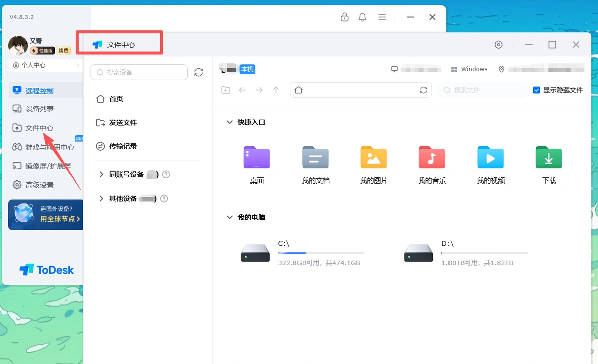Screen dimensions: 598x364
Task: Click the new folder icon
Action: [x=226, y=90]
